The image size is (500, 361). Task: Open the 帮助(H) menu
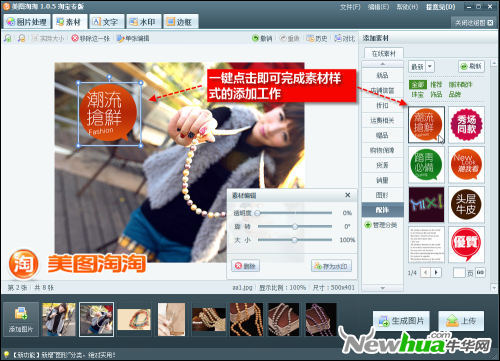tap(407, 7)
